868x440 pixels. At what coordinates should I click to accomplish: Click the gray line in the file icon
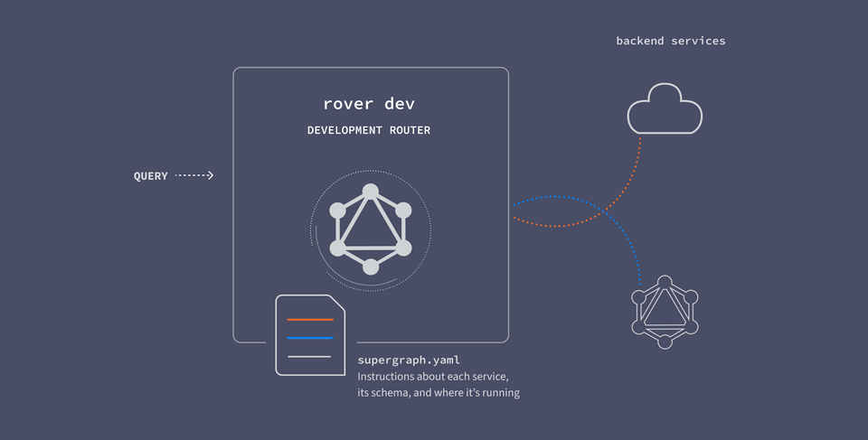pos(309,357)
